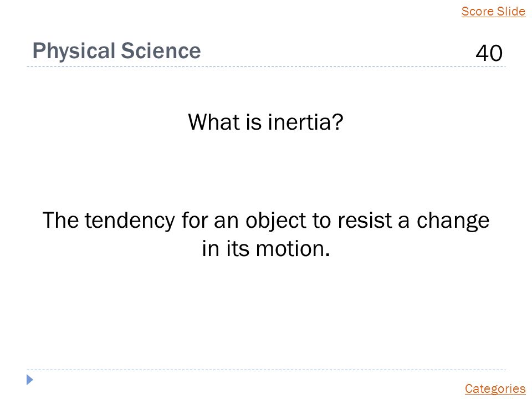Select the text line in its motion.

(265, 249)
